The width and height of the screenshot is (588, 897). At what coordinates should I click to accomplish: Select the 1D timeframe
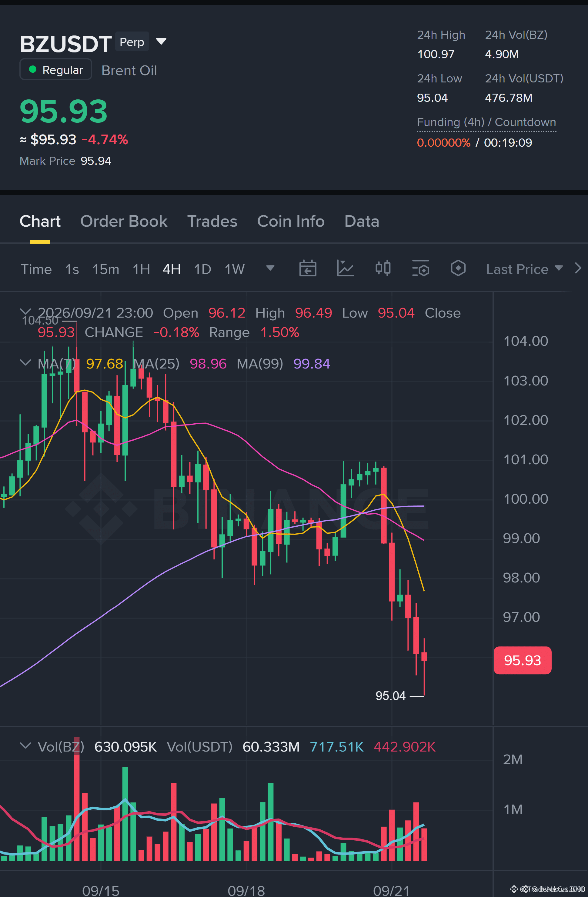[x=202, y=269]
